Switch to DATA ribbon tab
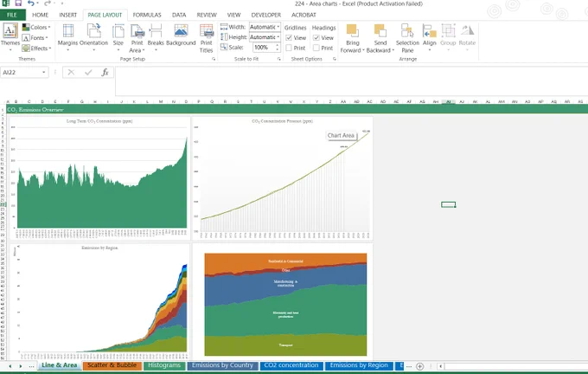The height and width of the screenshot is (374, 588). (179, 15)
